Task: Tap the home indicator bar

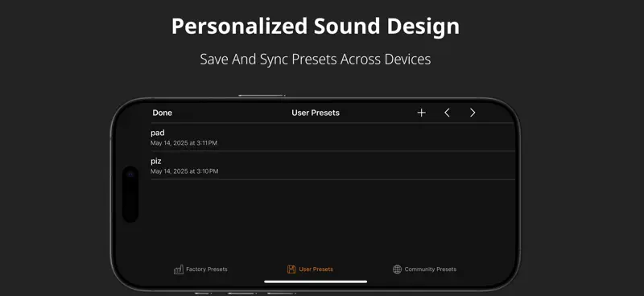Action: tap(316, 282)
